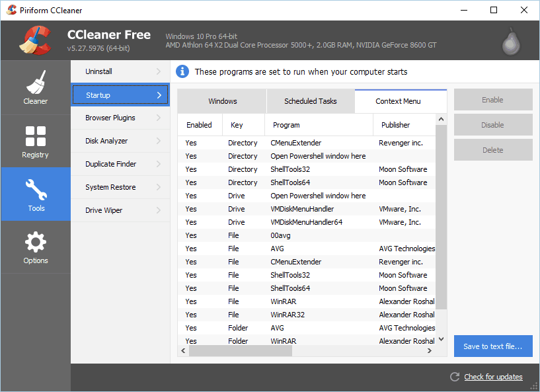Viewport: 540px width, 392px height.
Task: Switch to the Windows tab
Action: [222, 101]
